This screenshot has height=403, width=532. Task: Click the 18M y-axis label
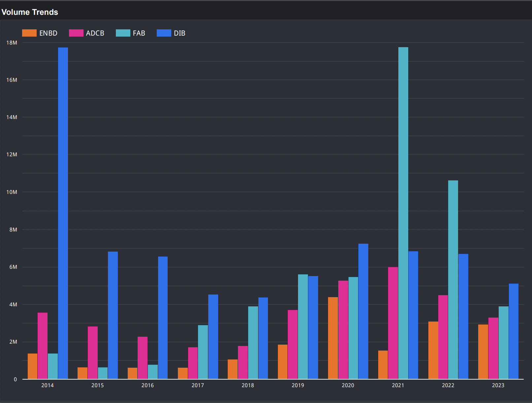(12, 43)
